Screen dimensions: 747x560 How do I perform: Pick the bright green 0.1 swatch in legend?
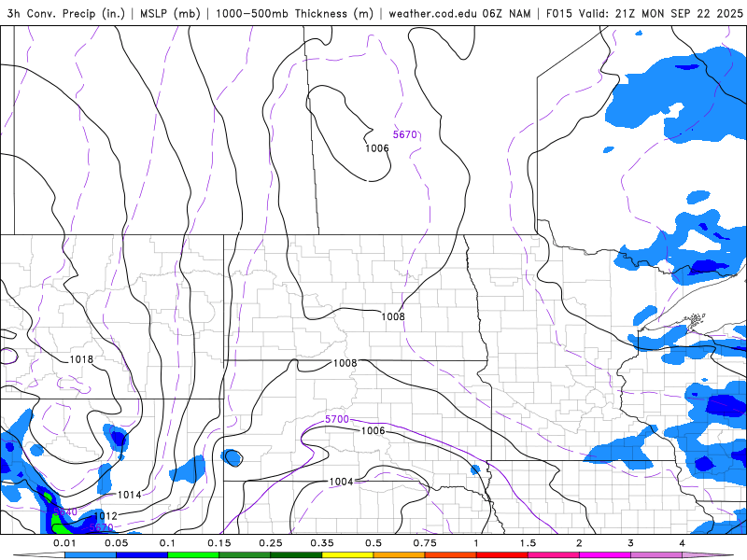tap(193, 555)
